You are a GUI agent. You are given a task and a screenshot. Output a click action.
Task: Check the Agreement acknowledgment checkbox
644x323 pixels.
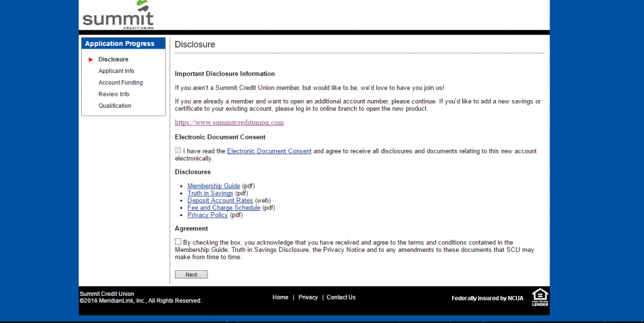click(x=178, y=242)
